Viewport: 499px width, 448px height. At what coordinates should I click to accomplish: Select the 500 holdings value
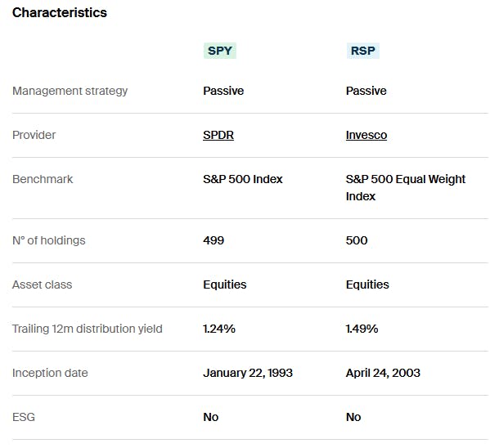point(357,240)
